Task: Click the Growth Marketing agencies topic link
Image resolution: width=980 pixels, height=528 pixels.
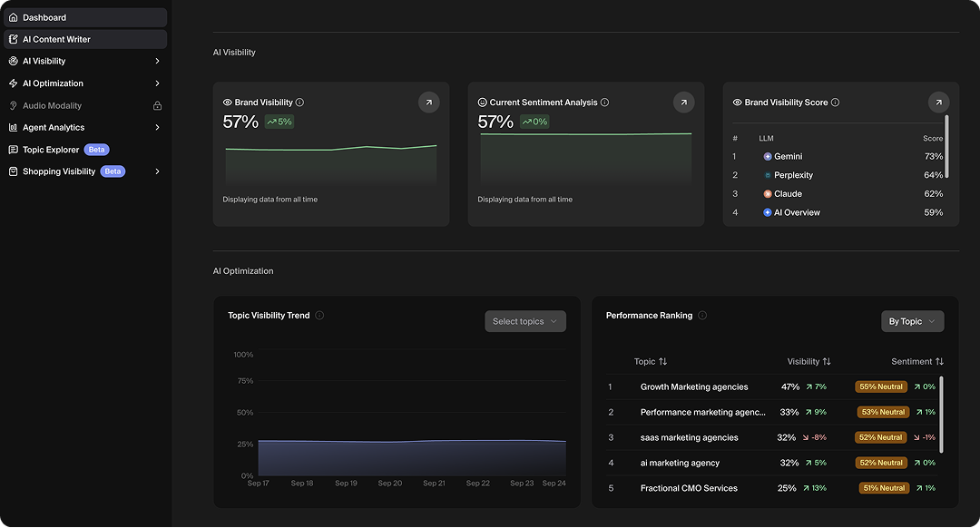Action: point(694,386)
